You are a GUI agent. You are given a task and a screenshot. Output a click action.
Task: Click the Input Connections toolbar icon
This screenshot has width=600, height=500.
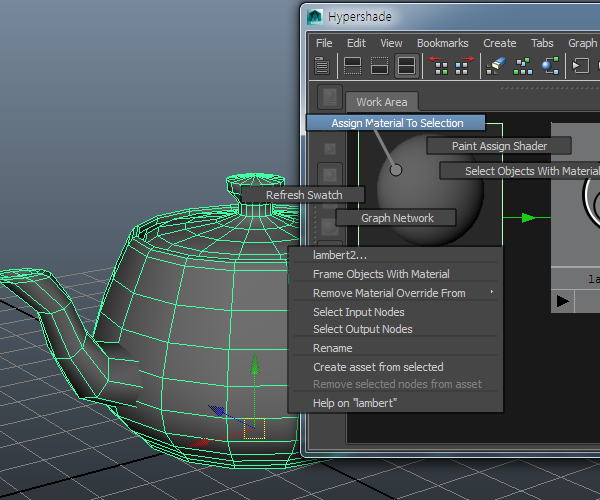point(582,66)
